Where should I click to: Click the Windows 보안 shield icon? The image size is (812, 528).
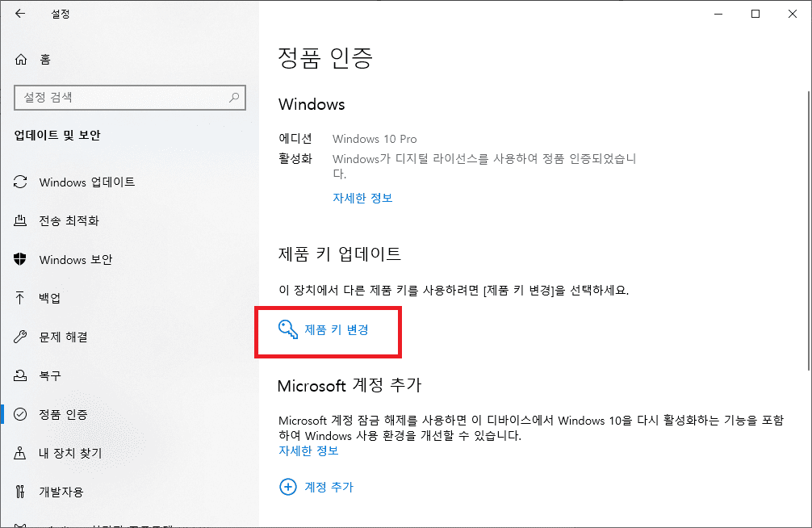pyautogui.click(x=20, y=259)
